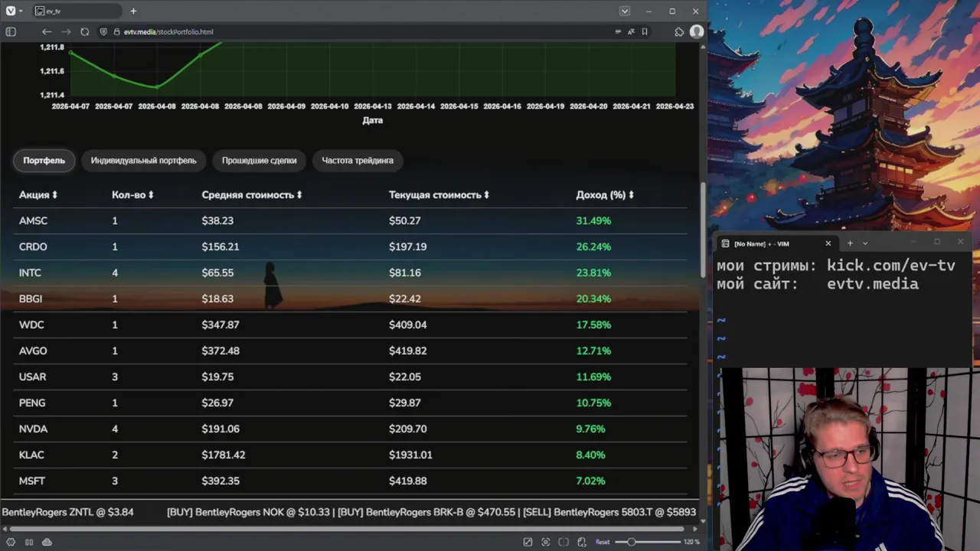The height and width of the screenshot is (551, 980).
Task: Sort by Доход (%) column
Action: coord(605,195)
